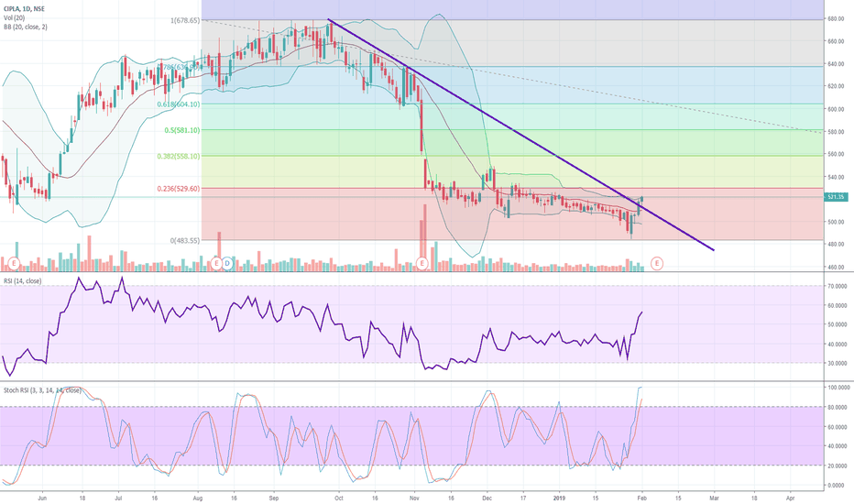Image resolution: width=854 pixels, height=504 pixels.
Task: Click the 560.00 price axis label
Action: point(836,154)
